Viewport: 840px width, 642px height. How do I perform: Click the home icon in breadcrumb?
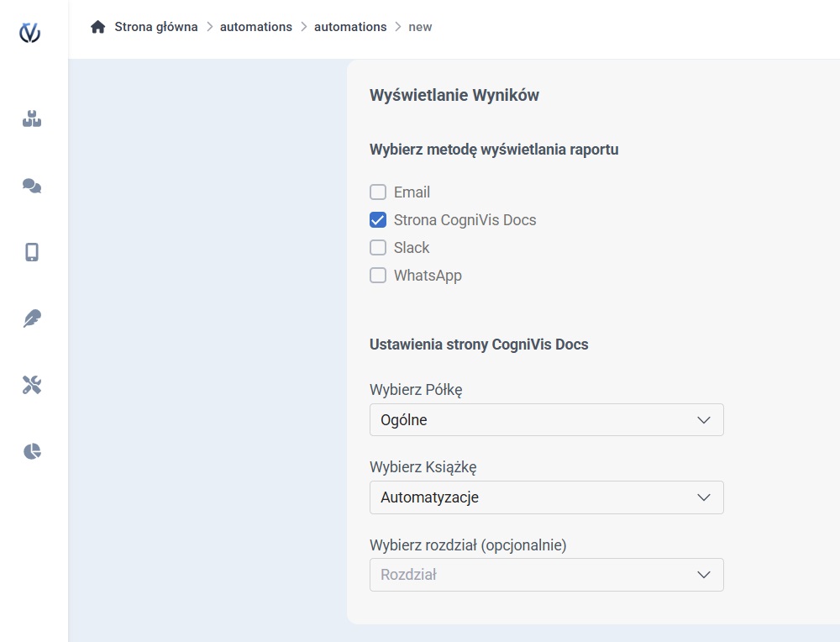point(98,27)
